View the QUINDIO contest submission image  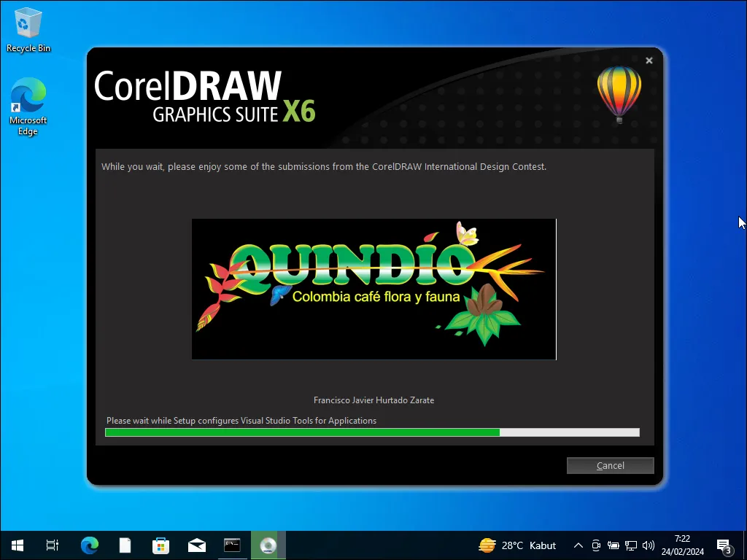373,289
